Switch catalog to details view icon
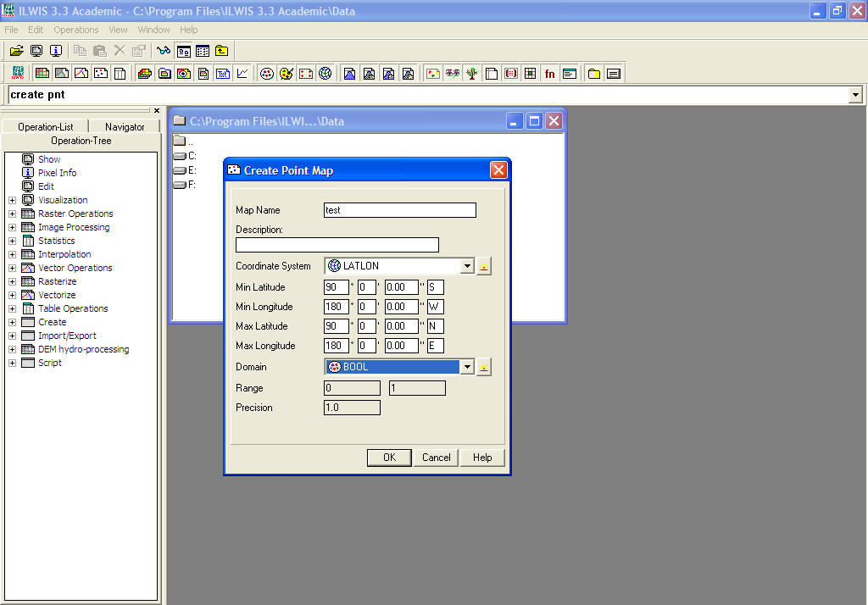Screen dimensions: 868x605 coord(203,51)
